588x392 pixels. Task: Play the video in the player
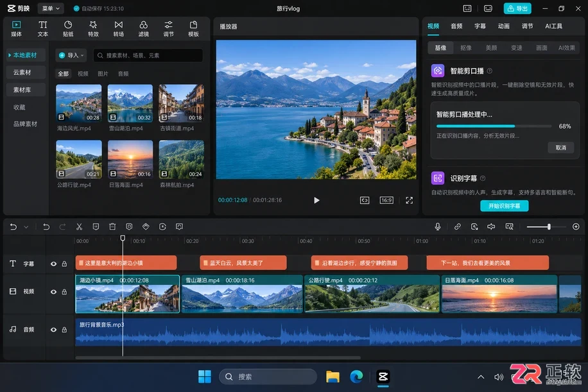click(x=316, y=200)
